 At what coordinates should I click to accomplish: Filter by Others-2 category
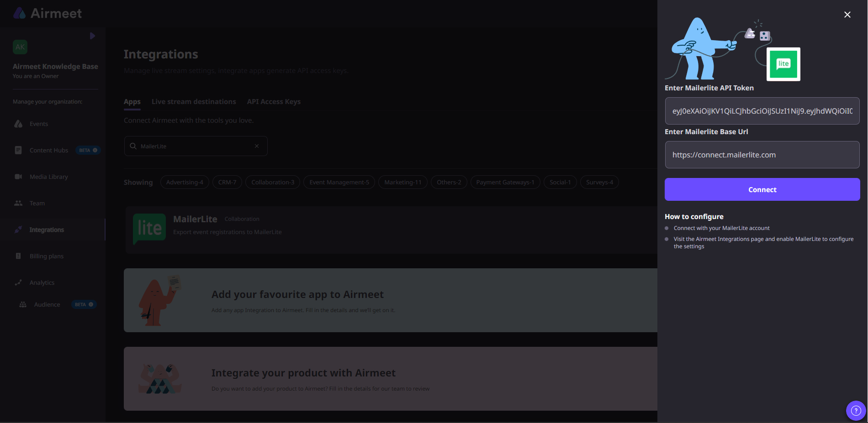point(449,182)
